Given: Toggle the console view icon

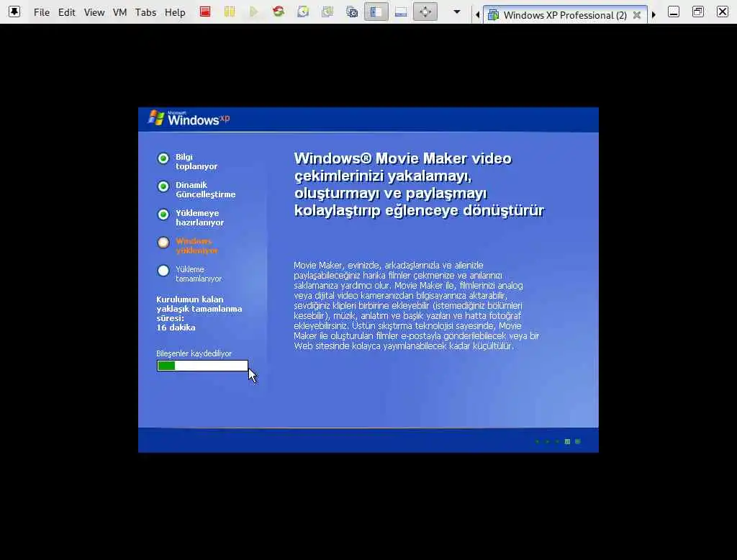Looking at the screenshot, I should tap(400, 12).
